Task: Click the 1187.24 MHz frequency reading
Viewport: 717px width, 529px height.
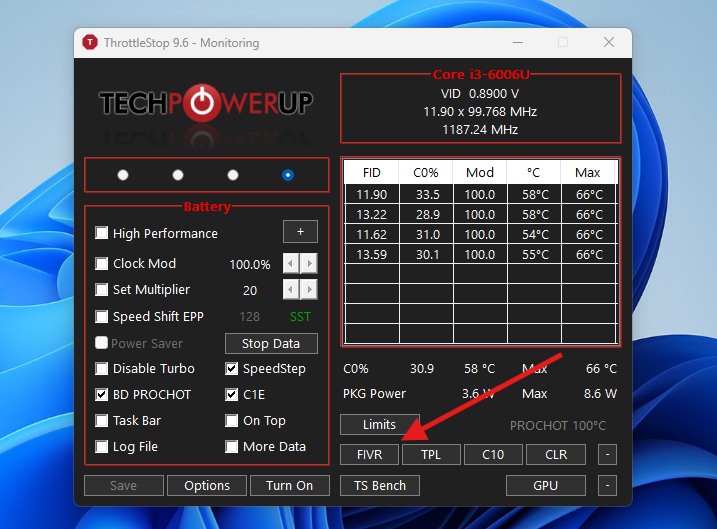Action: [480, 130]
